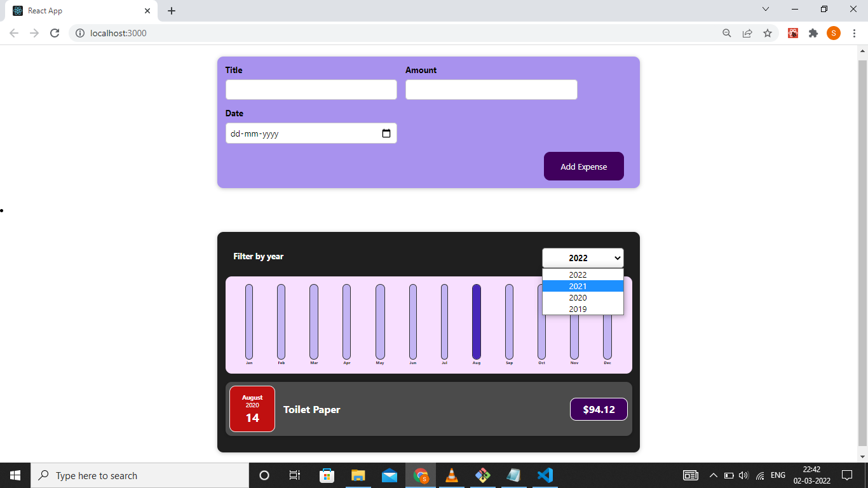
Task: Click the Title input field
Action: pyautogui.click(x=311, y=89)
